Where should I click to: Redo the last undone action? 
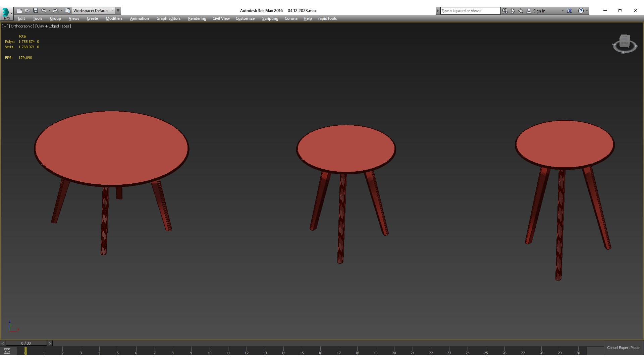(x=55, y=11)
